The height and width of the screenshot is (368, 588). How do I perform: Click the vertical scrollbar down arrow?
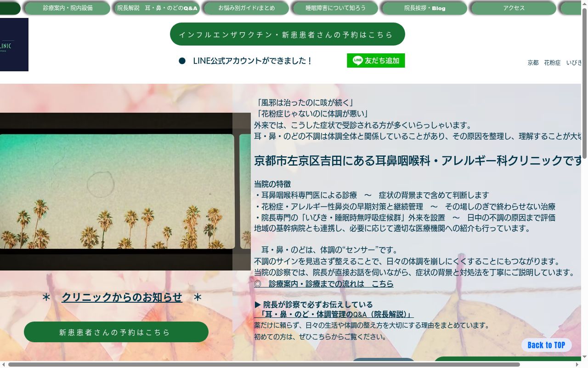[x=584, y=357]
